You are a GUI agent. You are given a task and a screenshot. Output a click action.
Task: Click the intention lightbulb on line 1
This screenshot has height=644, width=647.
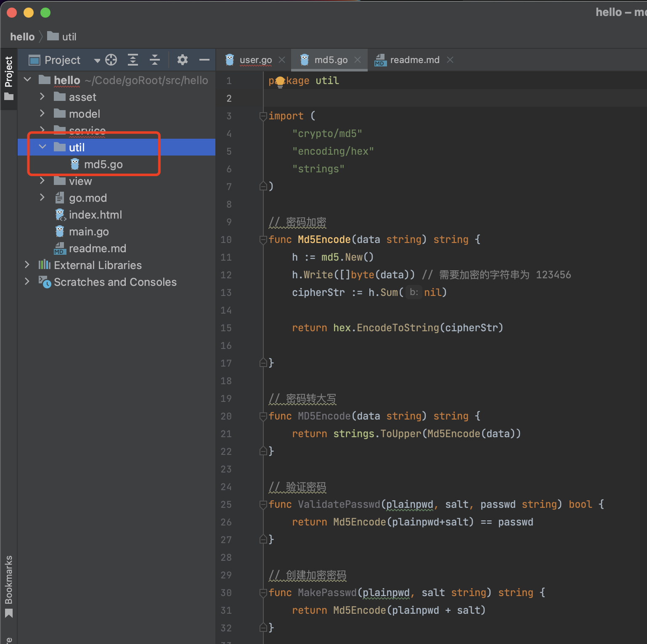(280, 82)
